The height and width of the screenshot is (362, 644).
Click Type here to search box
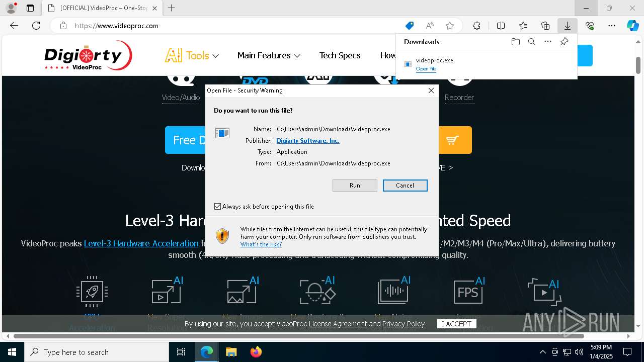[97, 352]
